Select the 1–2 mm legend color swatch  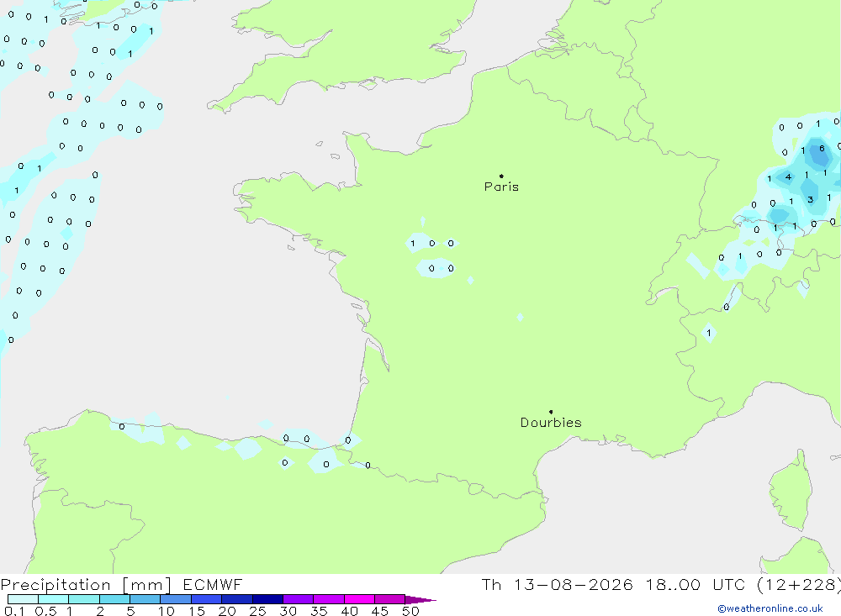[x=84, y=599]
